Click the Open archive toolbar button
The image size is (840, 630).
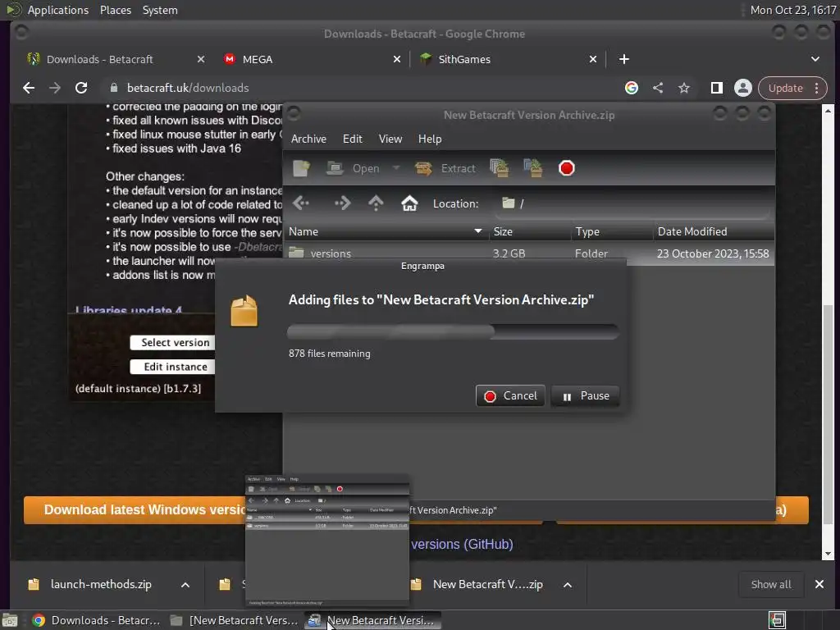(353, 168)
